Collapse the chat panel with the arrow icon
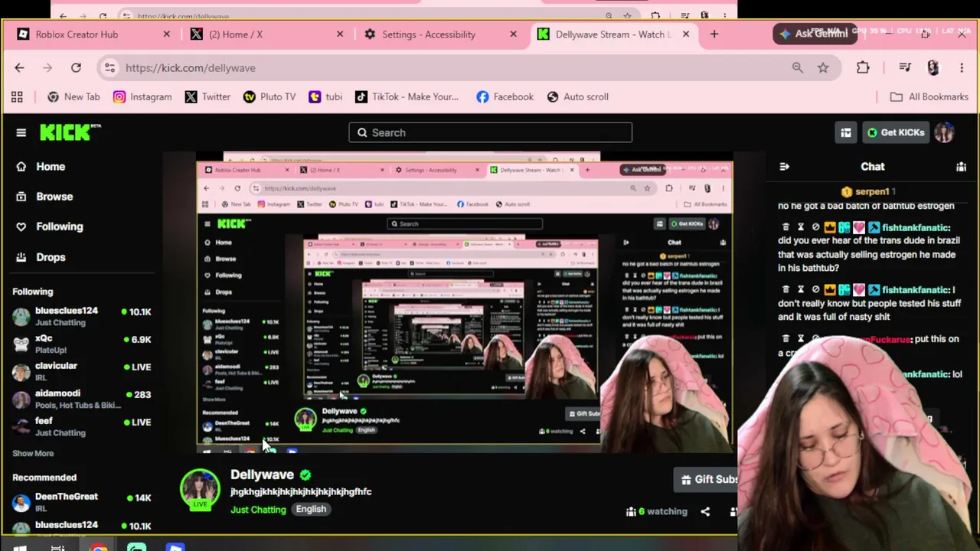This screenshot has width=980, height=551. click(784, 166)
